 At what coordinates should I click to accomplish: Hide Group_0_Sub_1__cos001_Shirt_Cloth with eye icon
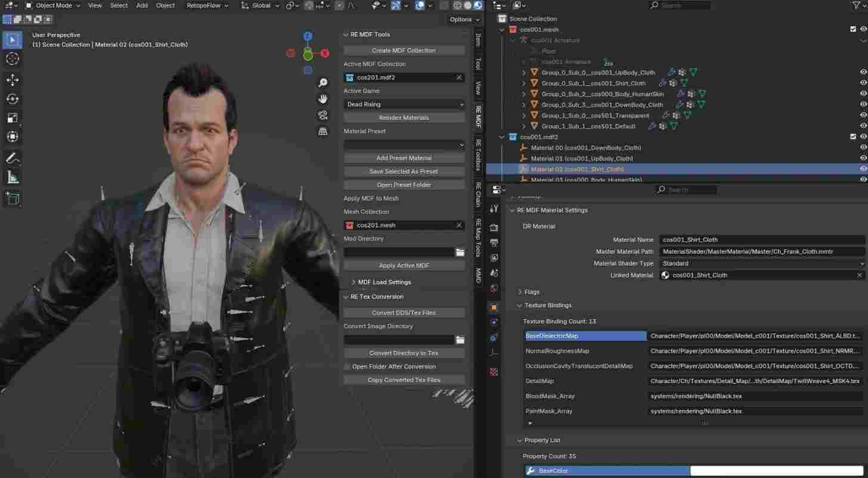tap(863, 83)
